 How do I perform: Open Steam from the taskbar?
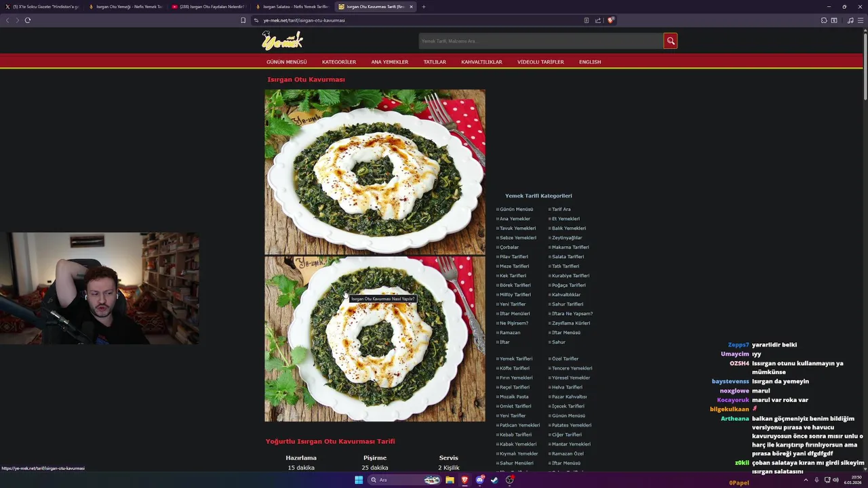pyautogui.click(x=494, y=480)
